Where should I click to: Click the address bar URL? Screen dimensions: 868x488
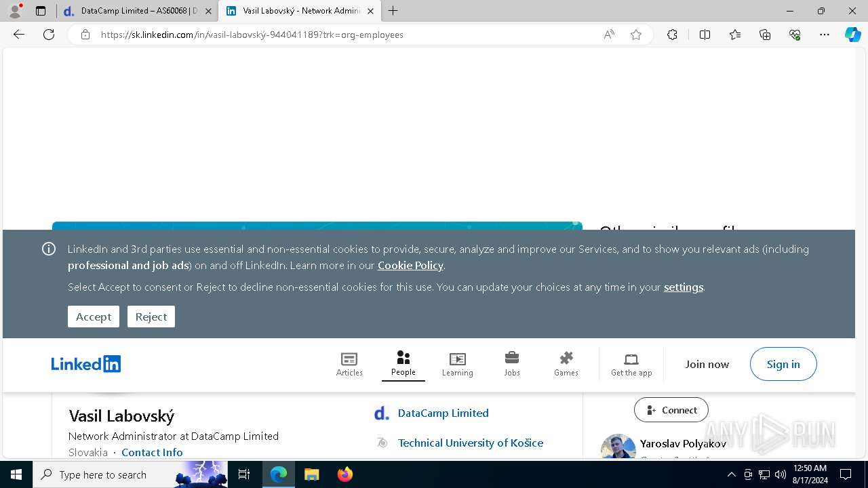tap(252, 35)
